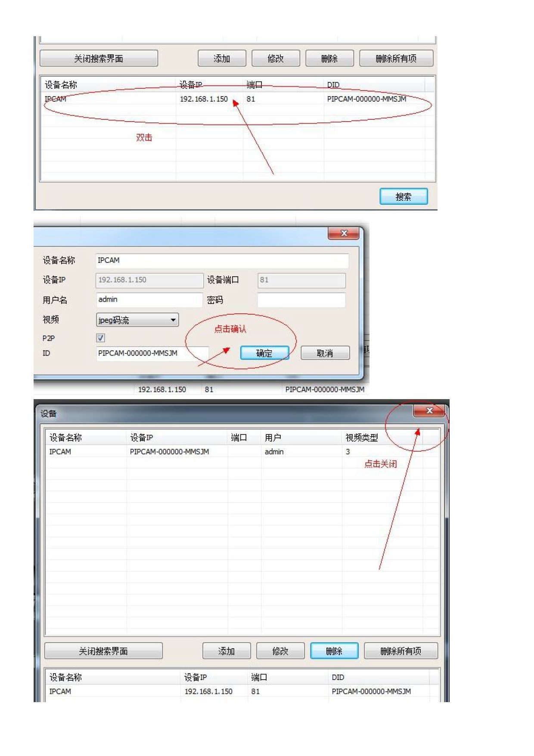Close the device edit dialog with X
Screen dimensions: 534x756
343,233
